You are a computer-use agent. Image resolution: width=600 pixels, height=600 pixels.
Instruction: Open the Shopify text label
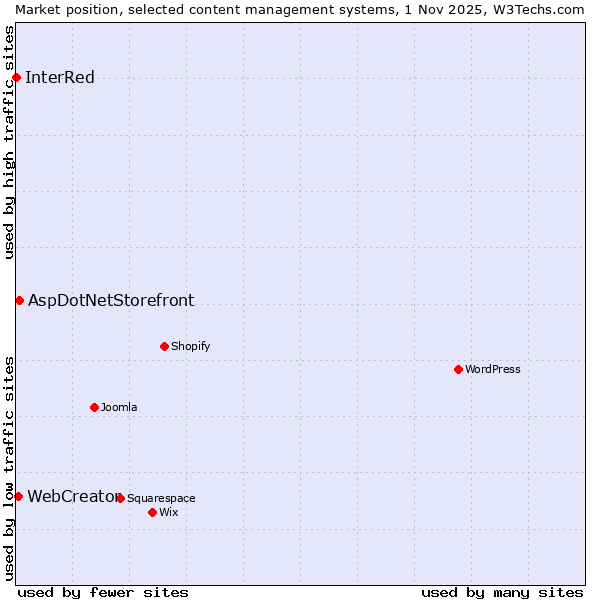click(x=190, y=346)
